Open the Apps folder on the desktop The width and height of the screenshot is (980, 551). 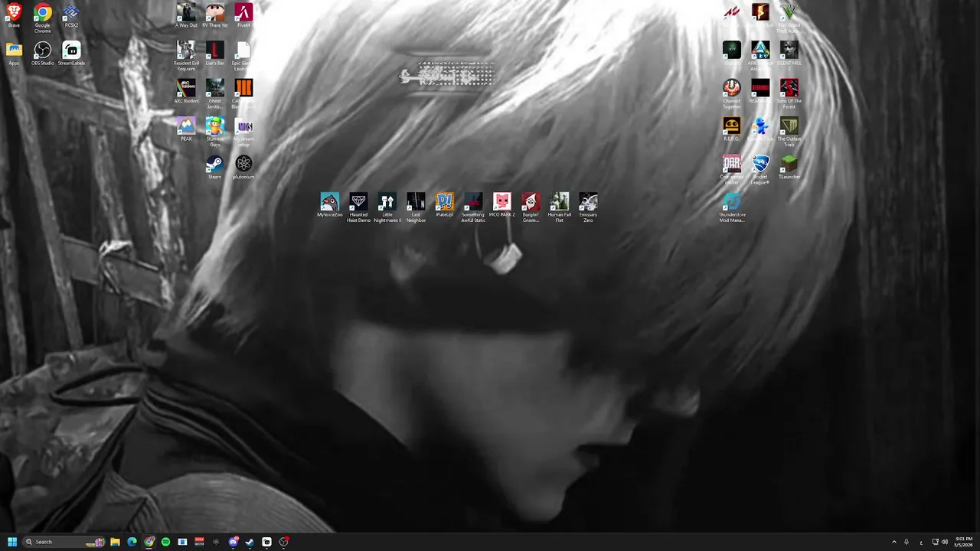14,54
